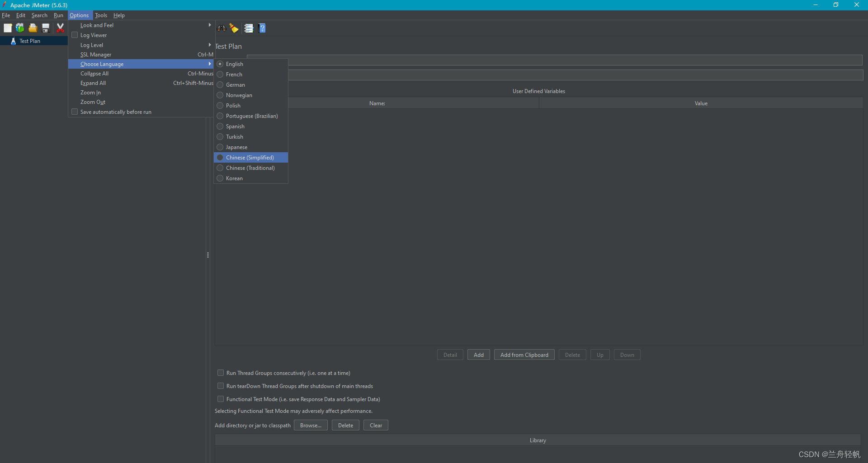Viewport: 868px width, 463px height.
Task: Click Zoom In menu entry
Action: 141,93
